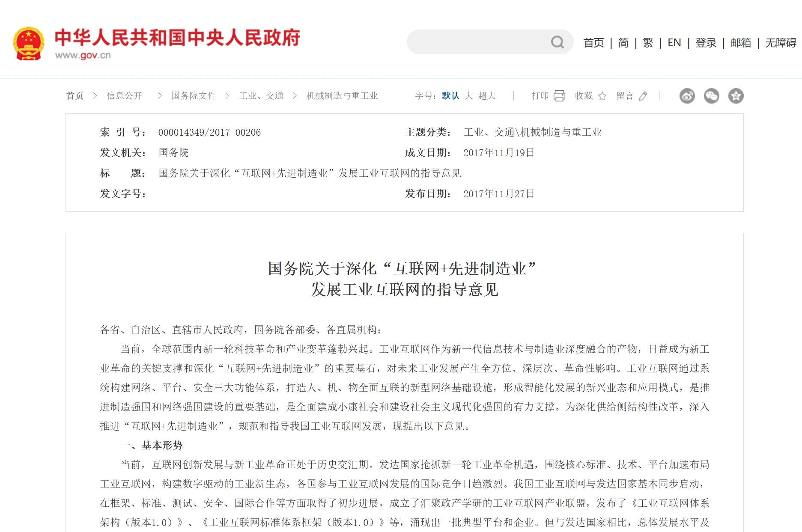Click the printer icon
Screen dimensions: 802x532
pyautogui.click(x=559, y=96)
